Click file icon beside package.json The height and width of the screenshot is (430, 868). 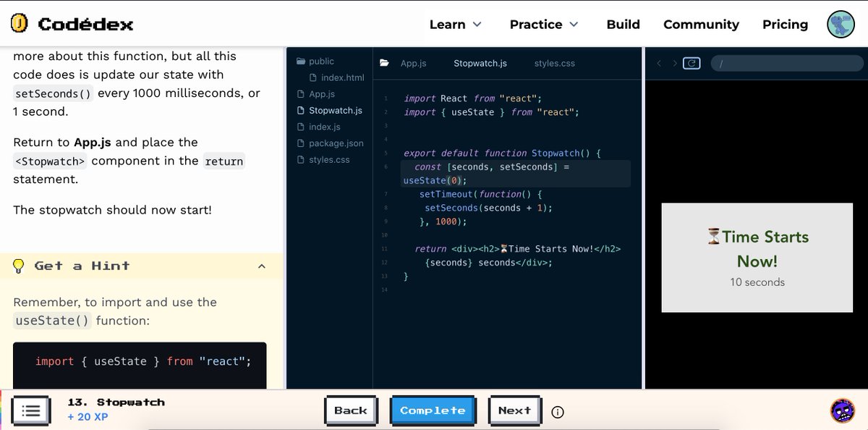click(302, 143)
